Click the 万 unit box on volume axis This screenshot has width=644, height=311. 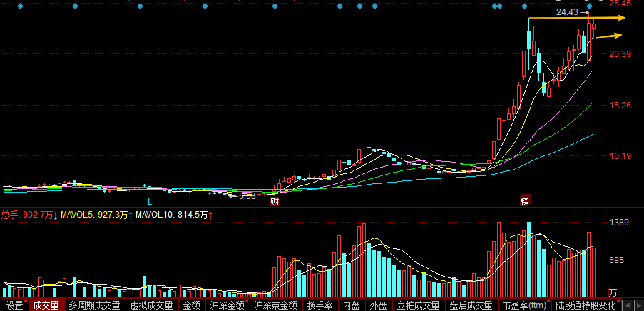(613, 292)
